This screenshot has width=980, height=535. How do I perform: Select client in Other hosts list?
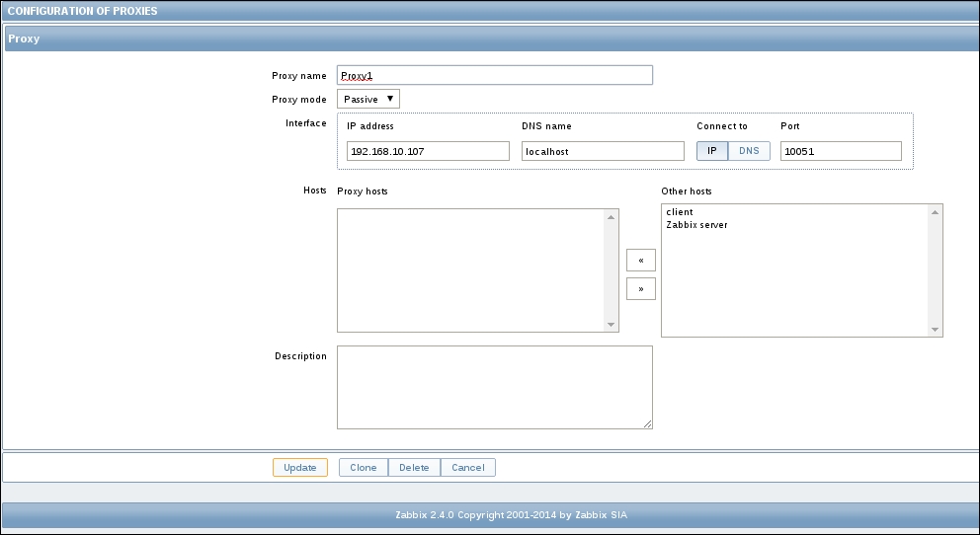pos(681,212)
